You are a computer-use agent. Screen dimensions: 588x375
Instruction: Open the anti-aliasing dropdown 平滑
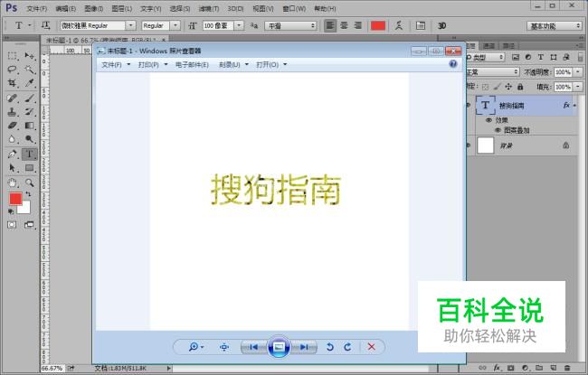pos(290,26)
